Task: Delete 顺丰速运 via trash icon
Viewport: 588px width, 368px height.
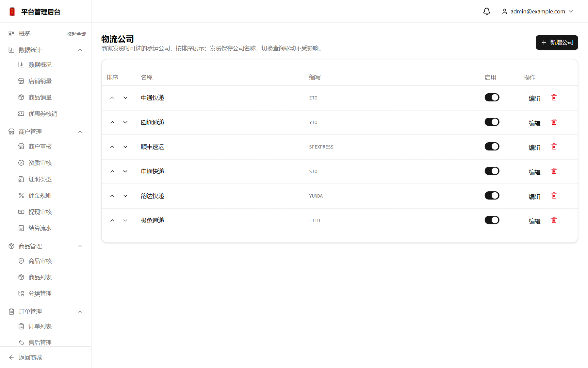Action: click(554, 147)
